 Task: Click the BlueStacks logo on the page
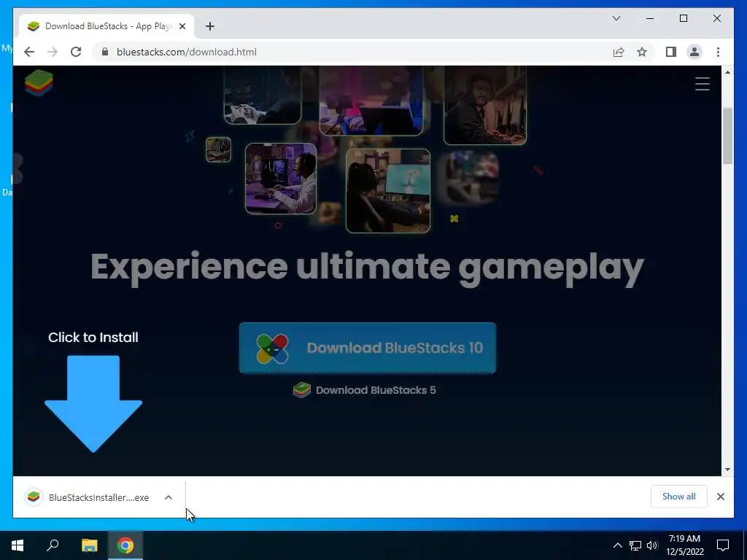point(39,83)
